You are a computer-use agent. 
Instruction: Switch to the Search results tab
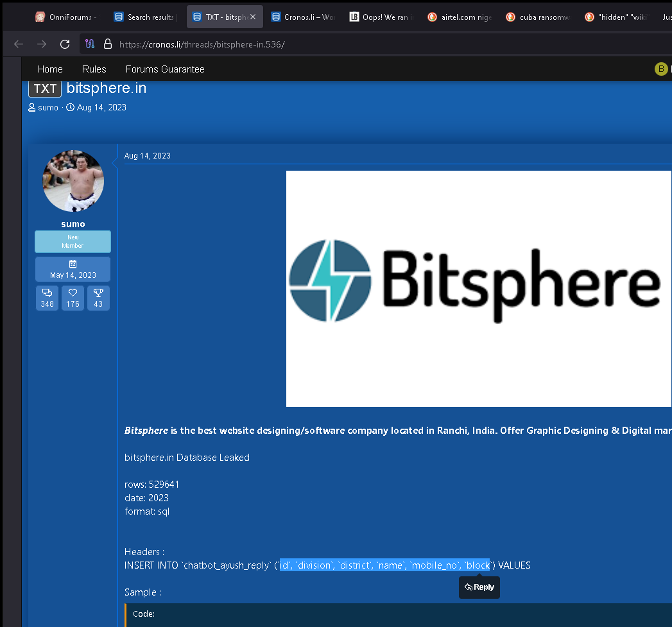coord(145,17)
